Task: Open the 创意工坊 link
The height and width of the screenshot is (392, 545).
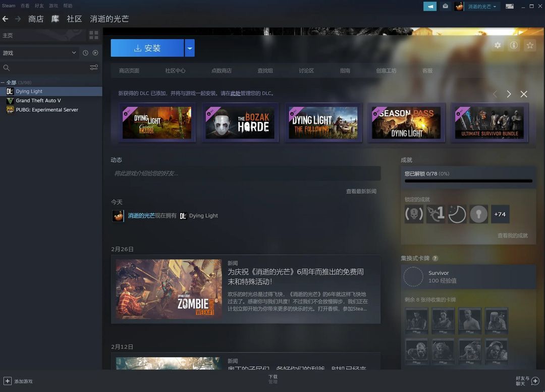Action: click(x=386, y=71)
